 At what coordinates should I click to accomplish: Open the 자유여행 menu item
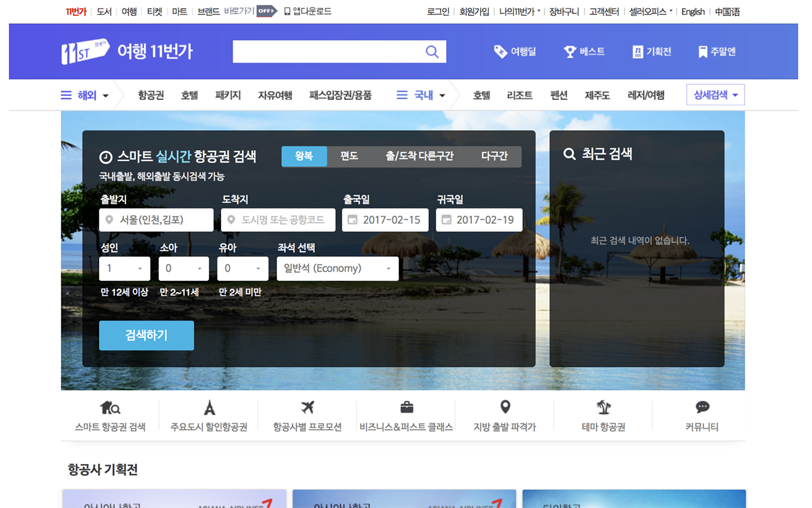(x=275, y=96)
